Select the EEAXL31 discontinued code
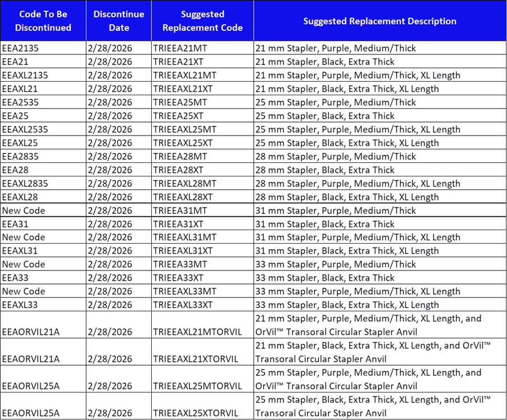The width and height of the screenshot is (507, 420). coord(20,251)
